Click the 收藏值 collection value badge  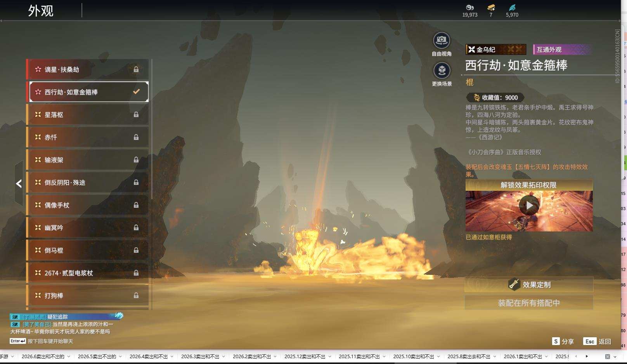click(x=495, y=98)
